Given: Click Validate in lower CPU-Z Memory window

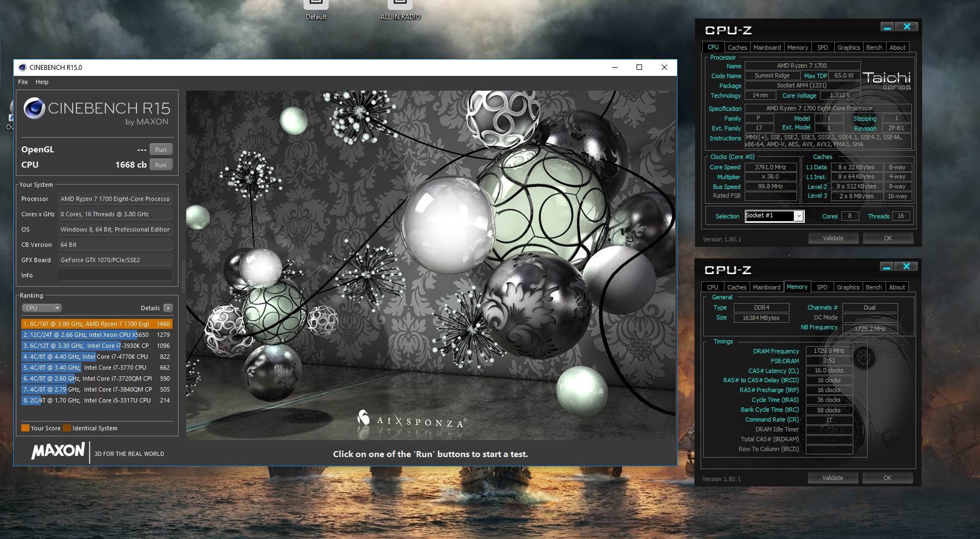Looking at the screenshot, I should point(833,478).
